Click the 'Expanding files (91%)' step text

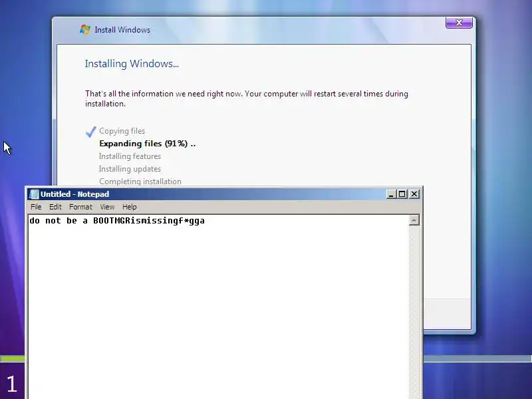[x=147, y=144]
